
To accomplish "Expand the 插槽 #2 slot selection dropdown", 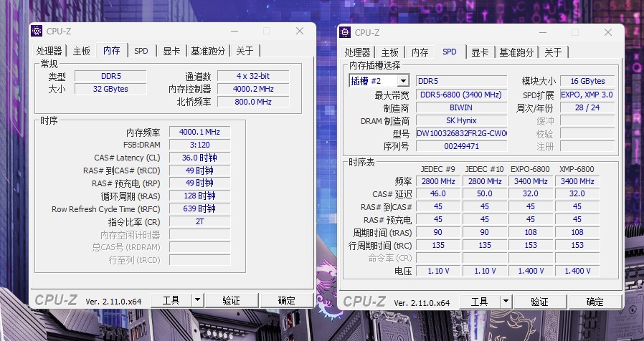I will coord(403,80).
